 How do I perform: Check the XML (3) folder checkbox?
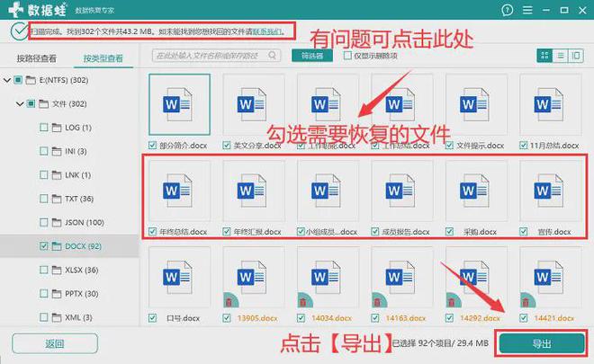(x=43, y=317)
